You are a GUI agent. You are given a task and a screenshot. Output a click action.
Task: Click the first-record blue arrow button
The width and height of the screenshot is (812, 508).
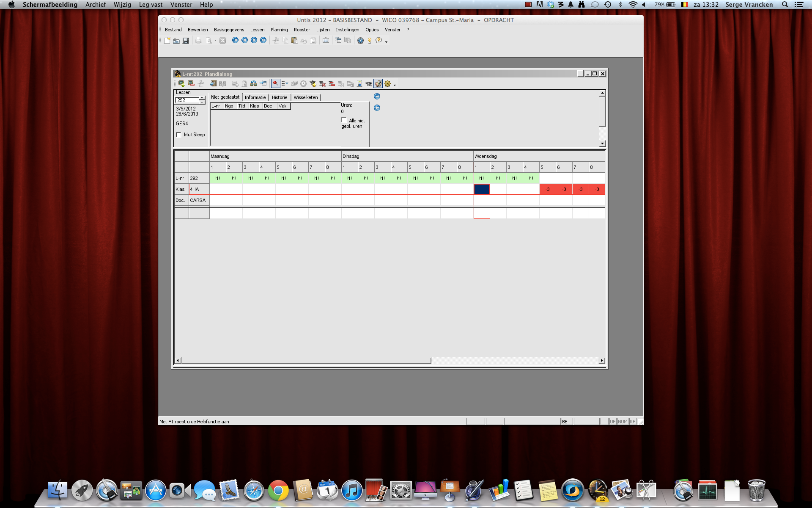click(235, 40)
